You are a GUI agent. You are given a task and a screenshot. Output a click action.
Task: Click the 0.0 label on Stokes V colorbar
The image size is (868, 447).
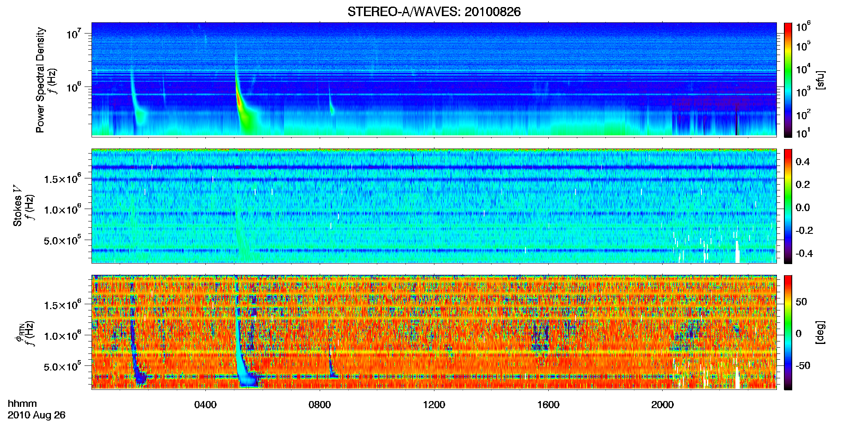click(803, 207)
